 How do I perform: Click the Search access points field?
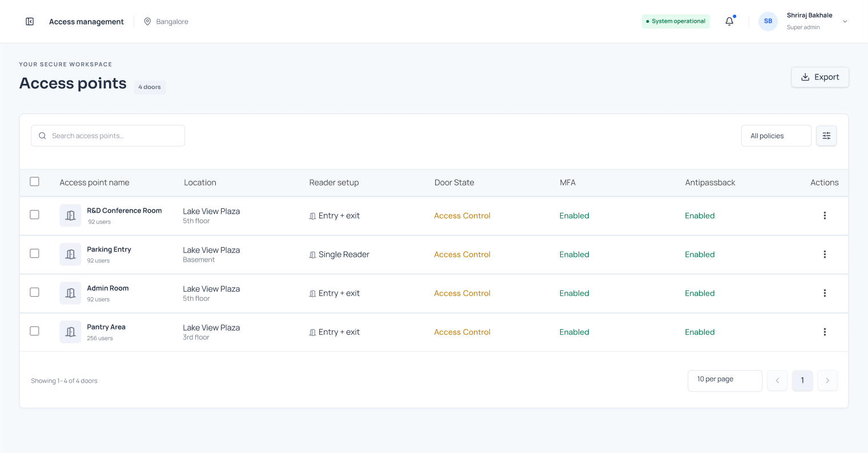coord(108,136)
